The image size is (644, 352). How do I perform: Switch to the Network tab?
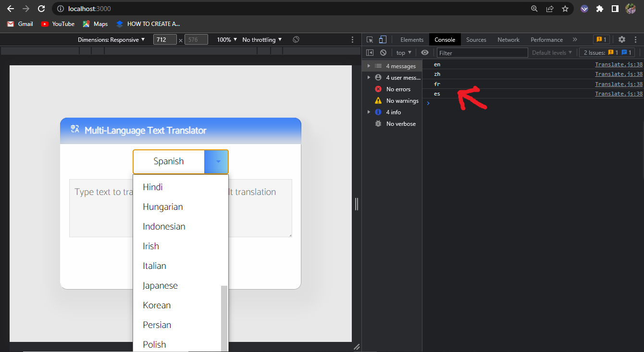point(508,39)
